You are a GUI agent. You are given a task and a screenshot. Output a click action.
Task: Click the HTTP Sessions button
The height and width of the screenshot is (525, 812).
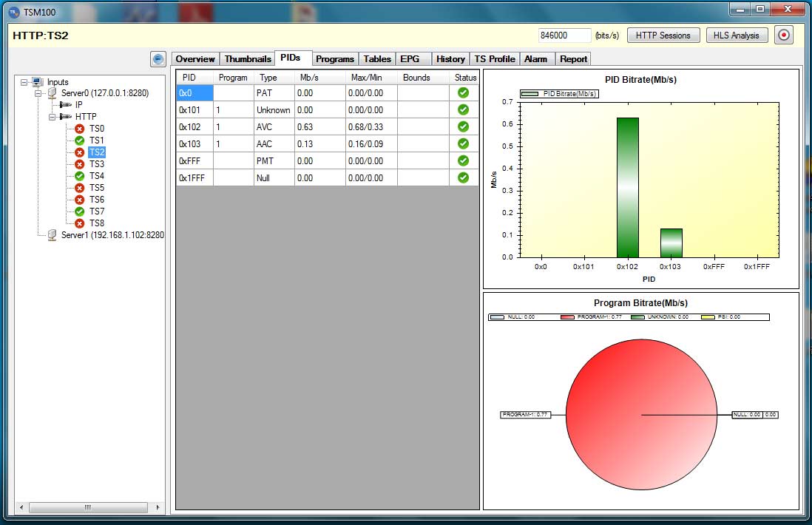pyautogui.click(x=663, y=35)
